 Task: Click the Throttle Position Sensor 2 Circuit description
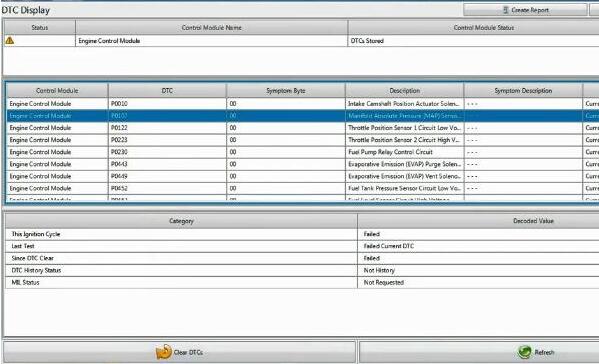point(404,140)
